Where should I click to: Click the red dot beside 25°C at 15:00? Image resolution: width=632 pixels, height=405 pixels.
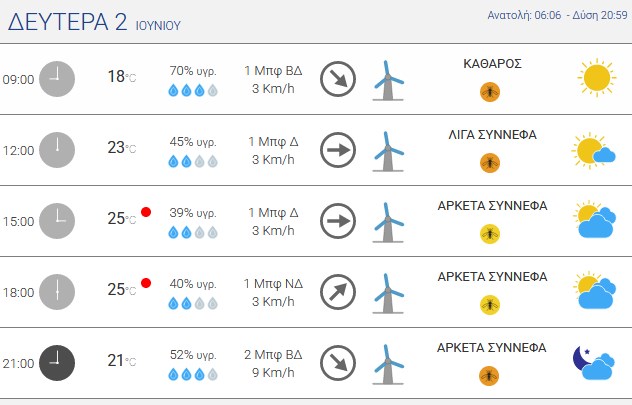[146, 212]
